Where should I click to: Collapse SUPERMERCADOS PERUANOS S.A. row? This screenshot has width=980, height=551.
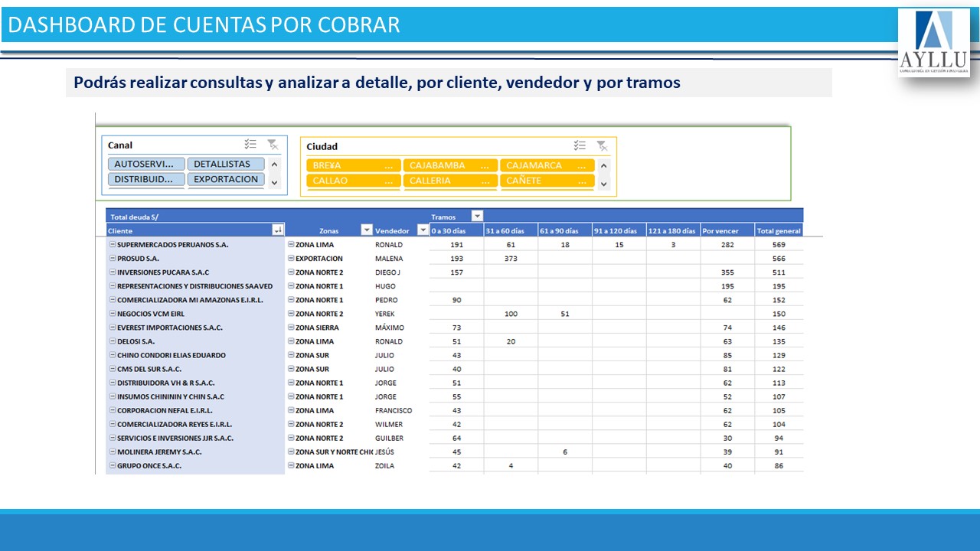click(113, 245)
